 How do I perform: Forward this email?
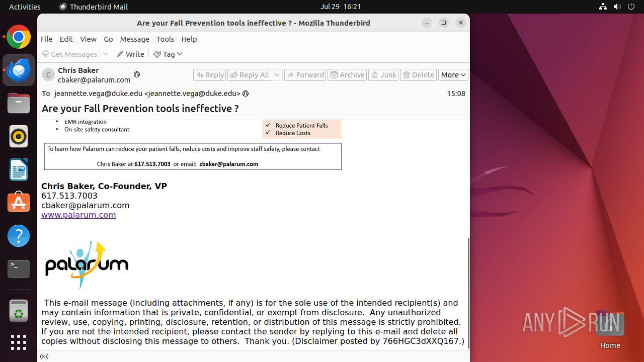pos(305,75)
